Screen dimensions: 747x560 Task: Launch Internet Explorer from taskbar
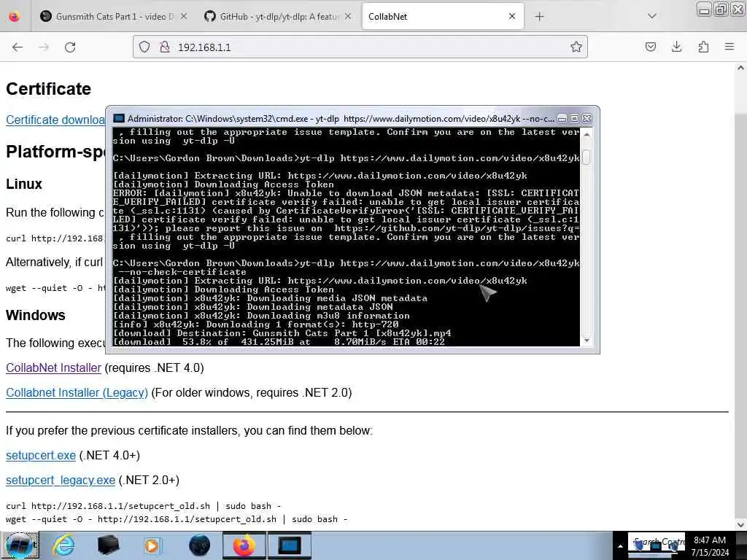coord(63,545)
